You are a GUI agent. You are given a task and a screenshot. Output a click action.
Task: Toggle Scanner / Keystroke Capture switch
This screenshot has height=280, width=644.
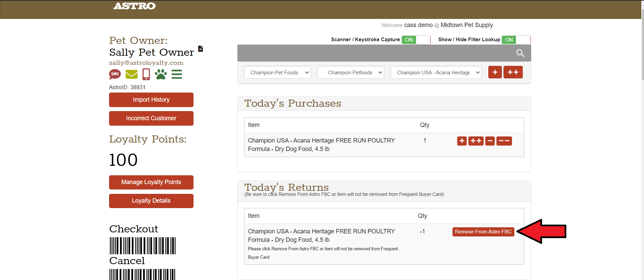tap(416, 40)
